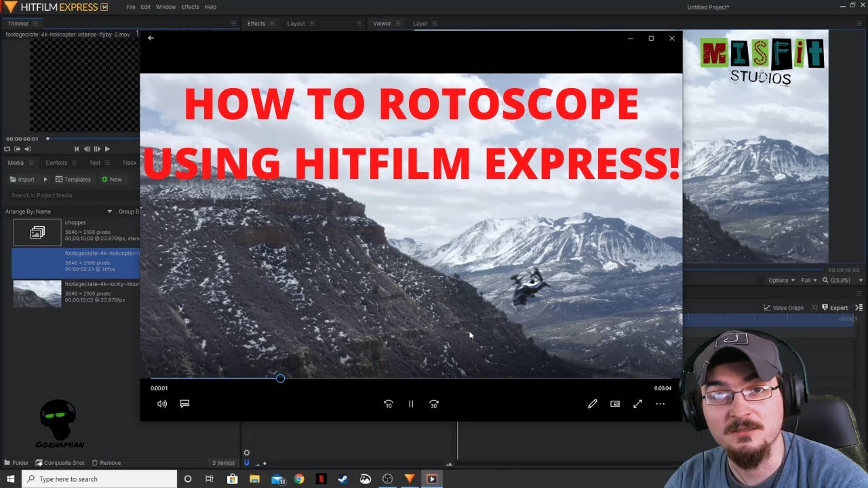
Task: Open the viewer Options dropdown
Action: point(781,280)
